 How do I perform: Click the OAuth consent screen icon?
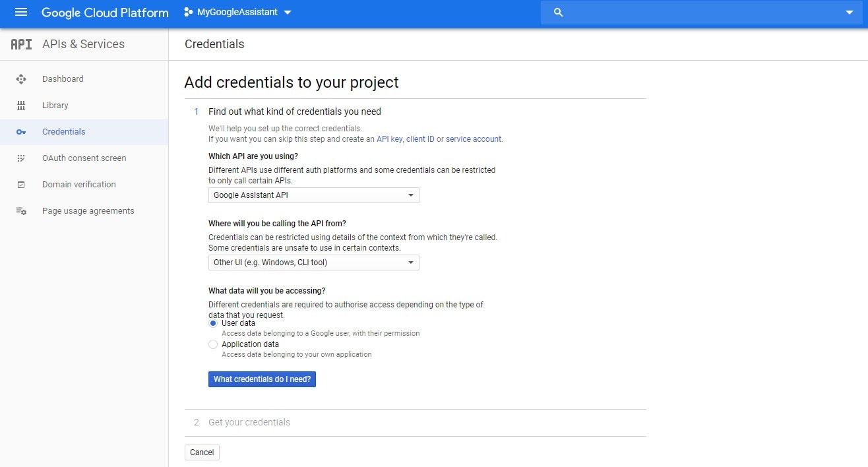point(21,158)
